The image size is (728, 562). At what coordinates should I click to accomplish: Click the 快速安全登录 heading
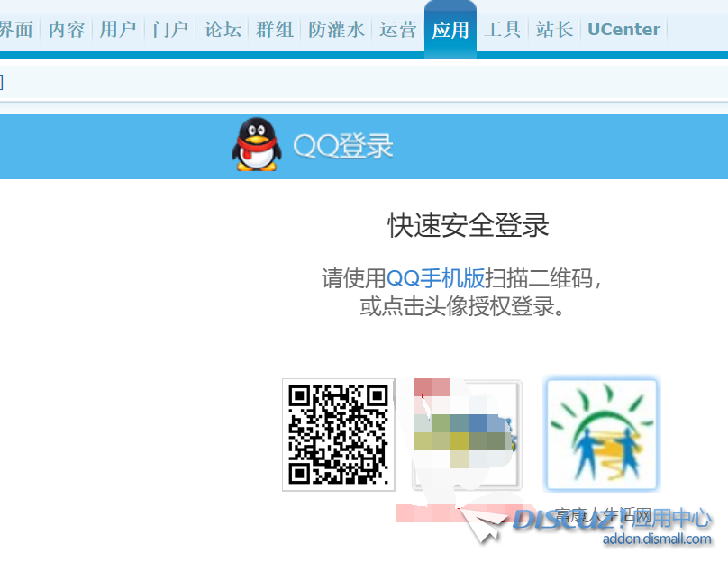tap(469, 225)
